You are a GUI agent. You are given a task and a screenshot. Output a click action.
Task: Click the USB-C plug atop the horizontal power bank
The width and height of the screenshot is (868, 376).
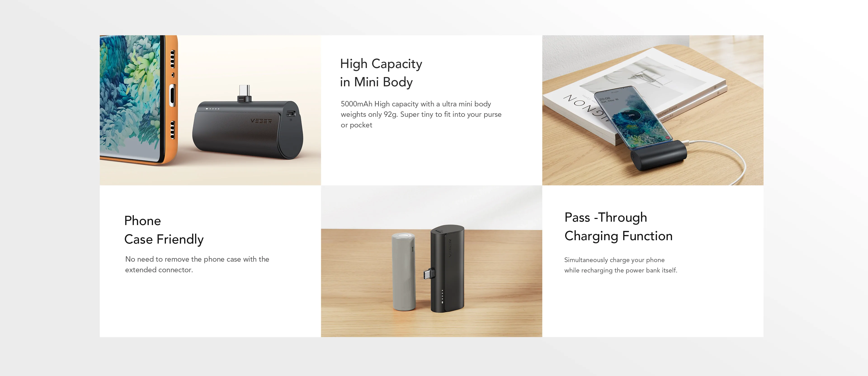pyautogui.click(x=244, y=93)
